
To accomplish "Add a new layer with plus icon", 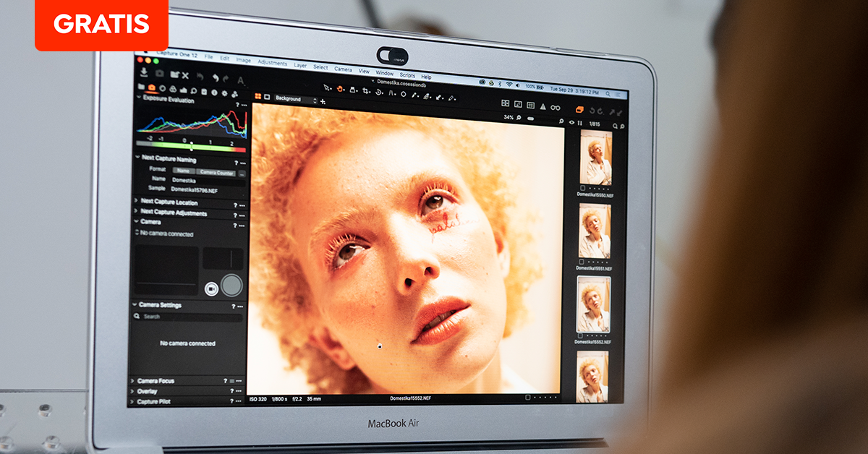I will click(323, 101).
